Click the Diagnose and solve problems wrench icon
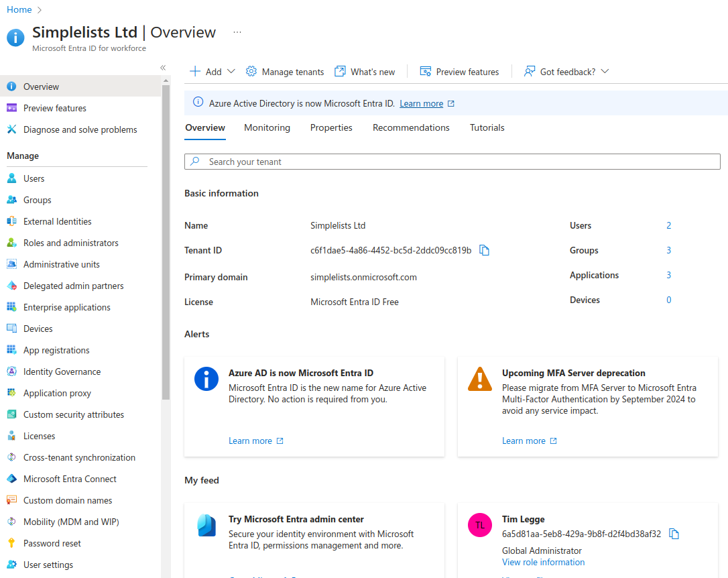 tap(11, 129)
